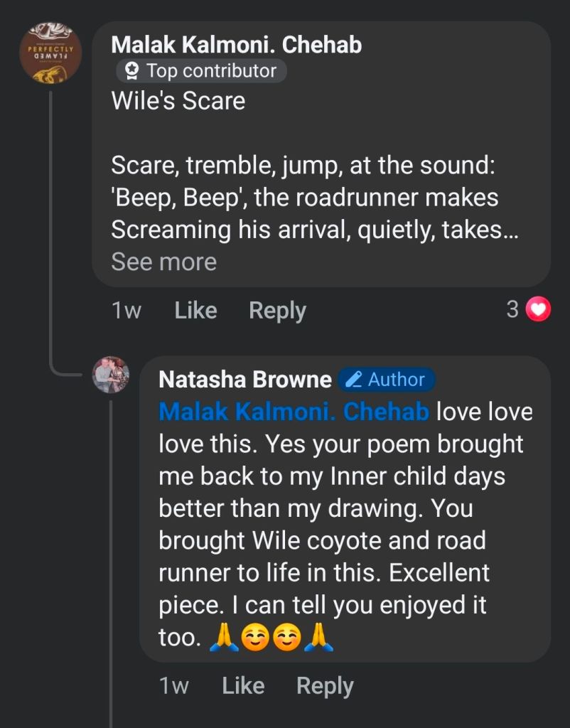Click the blue Malak Kalmoni. Chehab mention
The height and width of the screenshot is (728, 570).
[x=294, y=412]
